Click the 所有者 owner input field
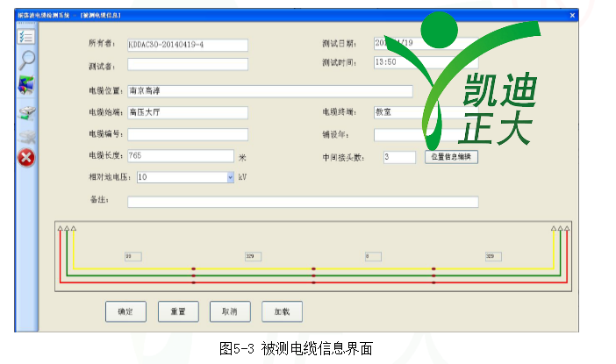Screen dimensions: 616x364 pyautogui.click(x=187, y=46)
